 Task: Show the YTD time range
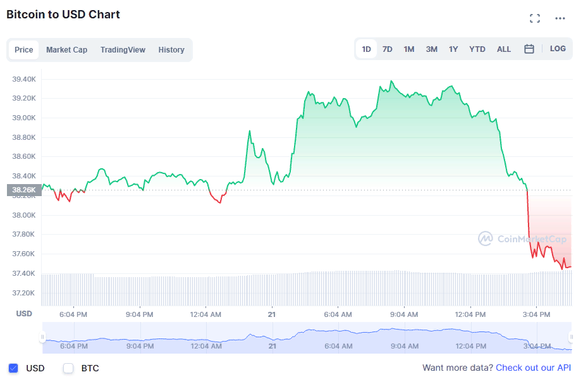(477, 49)
